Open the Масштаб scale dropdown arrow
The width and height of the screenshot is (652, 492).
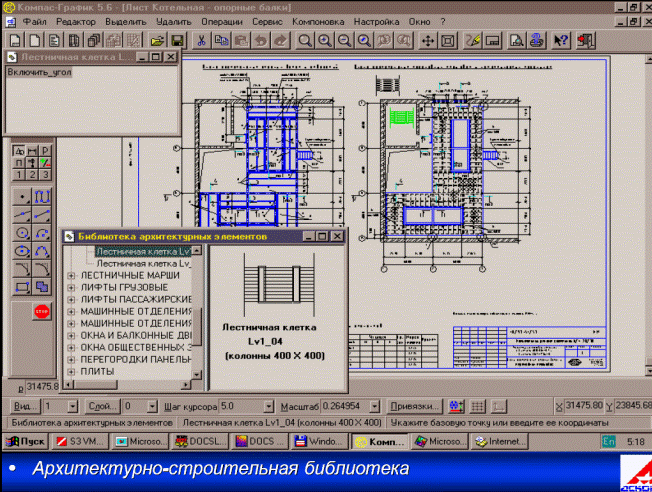[x=375, y=406]
